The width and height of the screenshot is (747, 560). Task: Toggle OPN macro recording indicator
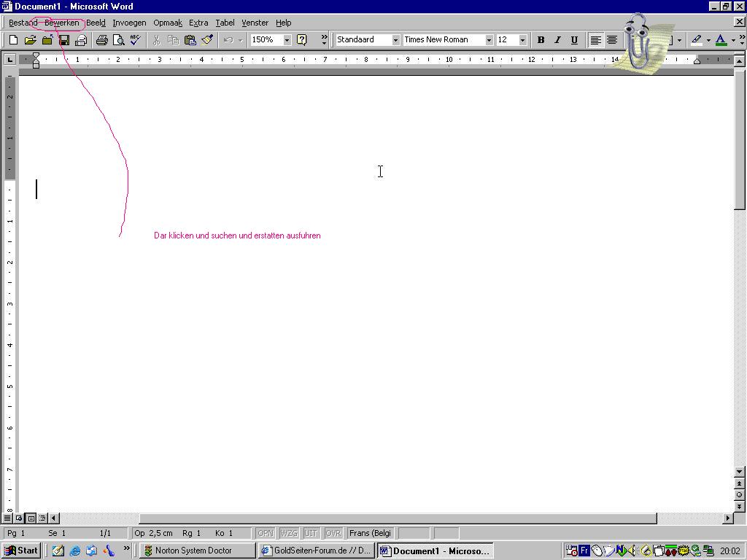[x=266, y=533]
